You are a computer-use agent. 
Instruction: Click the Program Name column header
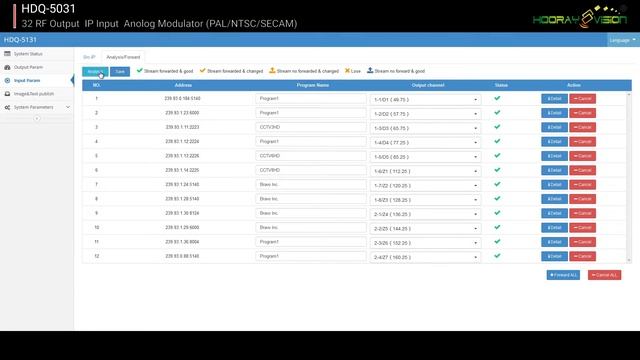coord(313,85)
